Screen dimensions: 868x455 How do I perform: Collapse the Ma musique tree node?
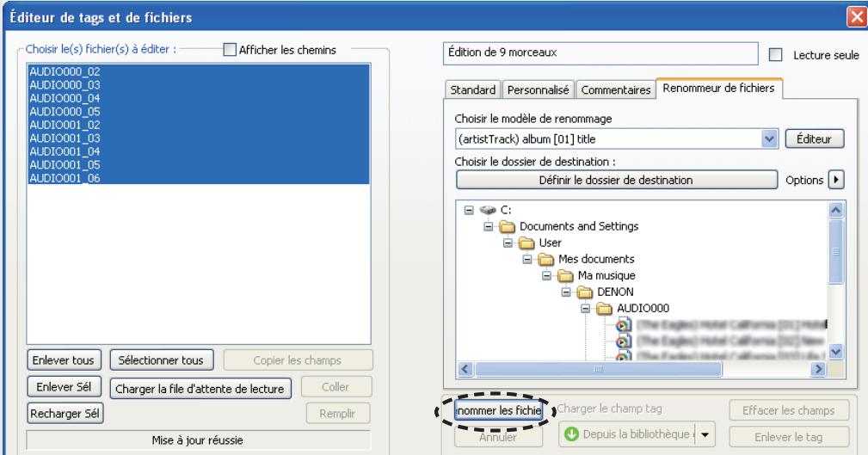pyautogui.click(x=546, y=275)
